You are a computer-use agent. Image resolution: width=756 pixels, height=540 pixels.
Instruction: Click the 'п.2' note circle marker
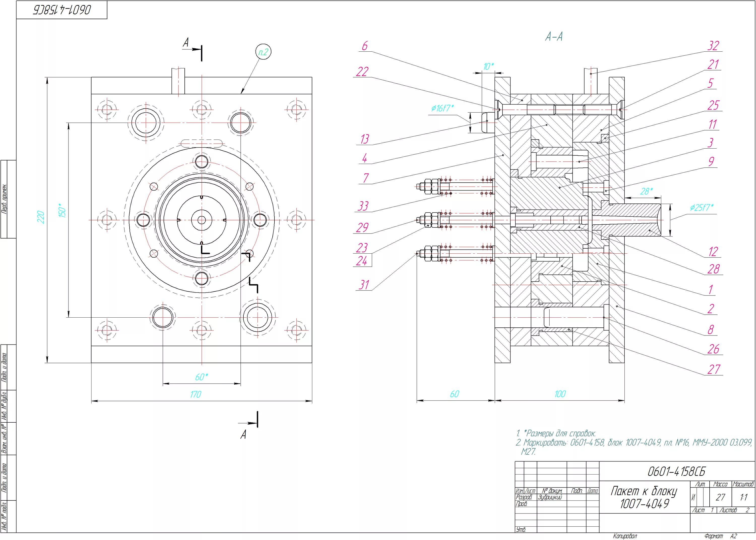point(263,52)
